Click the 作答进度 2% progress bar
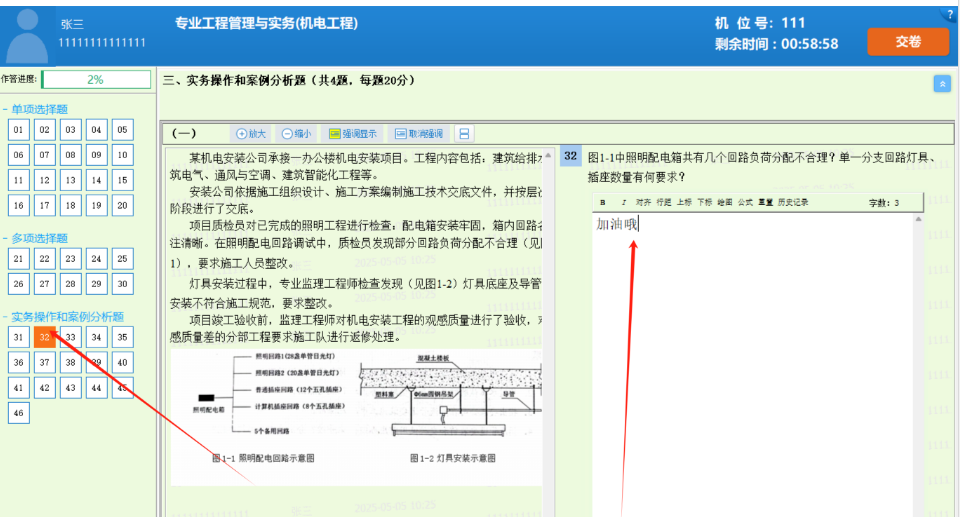The width and height of the screenshot is (960, 517). [96, 80]
